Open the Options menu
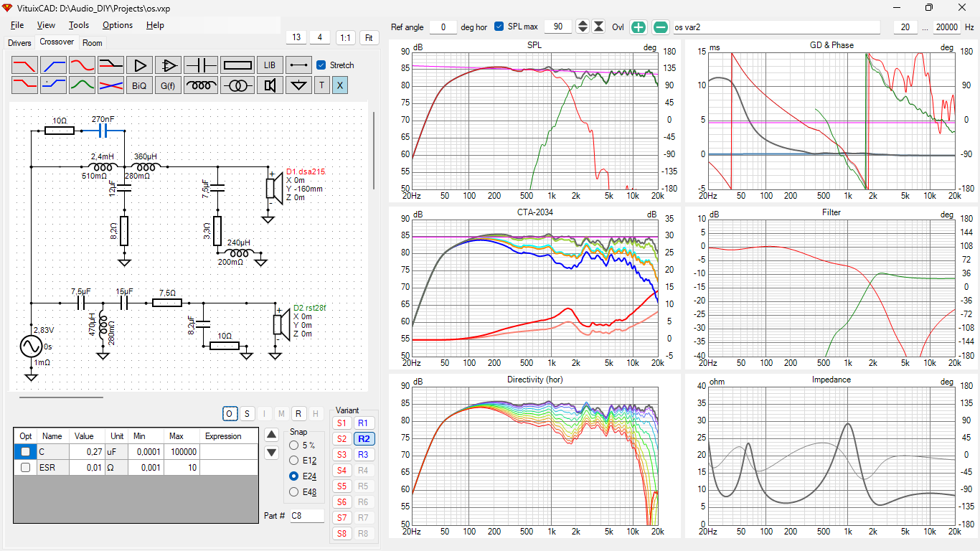 click(x=118, y=25)
